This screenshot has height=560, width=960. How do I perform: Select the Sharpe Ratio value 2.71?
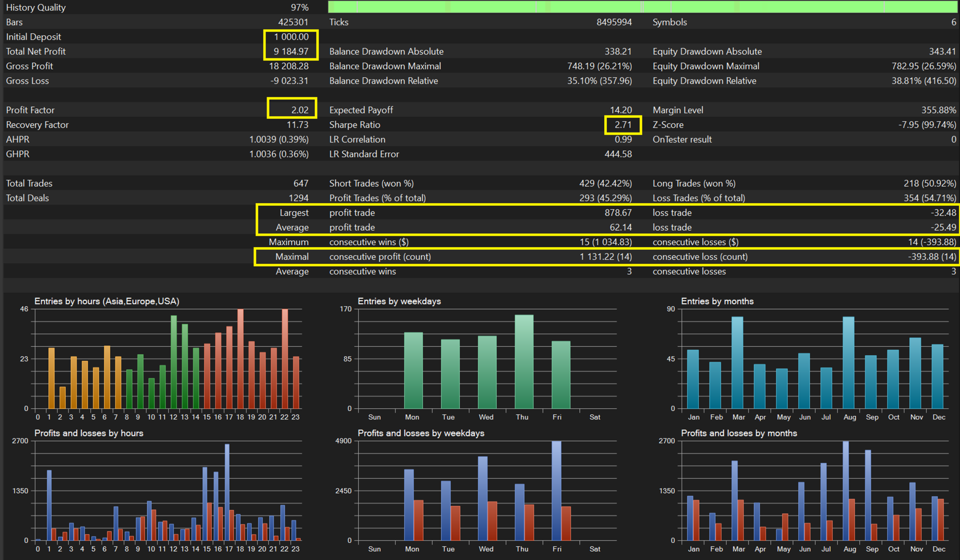pos(623,124)
